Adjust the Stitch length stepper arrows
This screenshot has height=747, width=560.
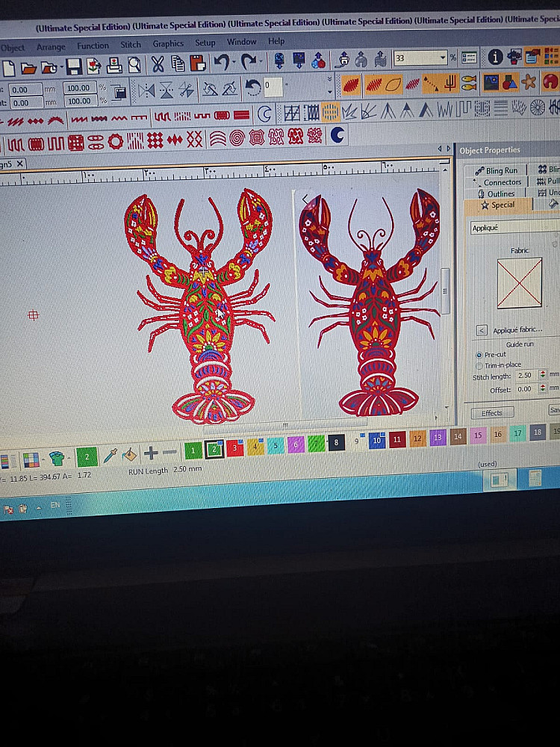542,374
